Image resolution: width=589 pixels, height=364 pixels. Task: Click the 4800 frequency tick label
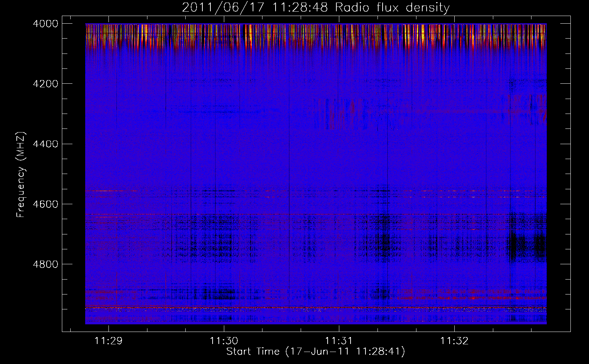pyautogui.click(x=46, y=264)
